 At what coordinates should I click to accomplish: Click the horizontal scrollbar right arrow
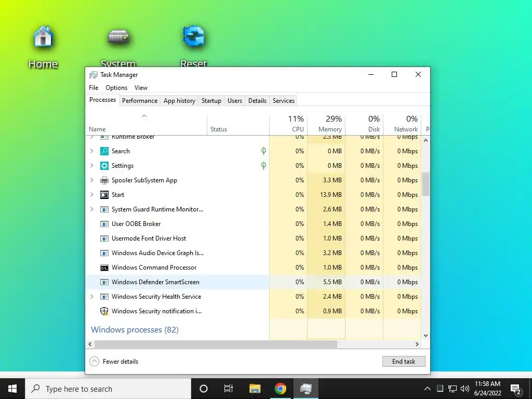point(417,344)
